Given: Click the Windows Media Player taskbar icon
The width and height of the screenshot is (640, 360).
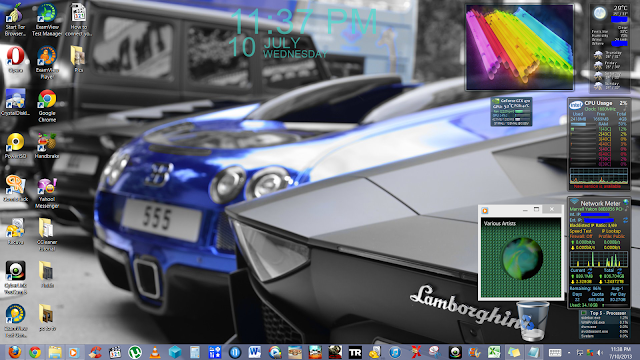Looking at the screenshot, I should tap(74, 352).
